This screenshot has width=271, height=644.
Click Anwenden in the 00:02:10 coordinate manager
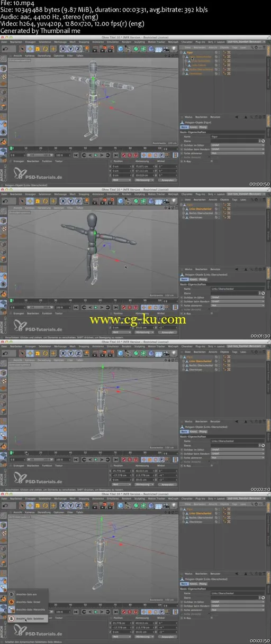[167, 485]
